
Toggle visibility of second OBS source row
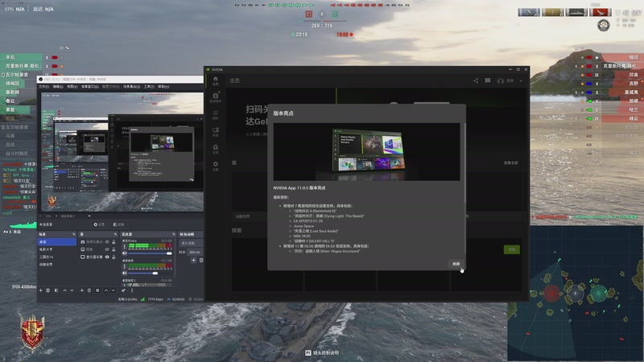107,249
